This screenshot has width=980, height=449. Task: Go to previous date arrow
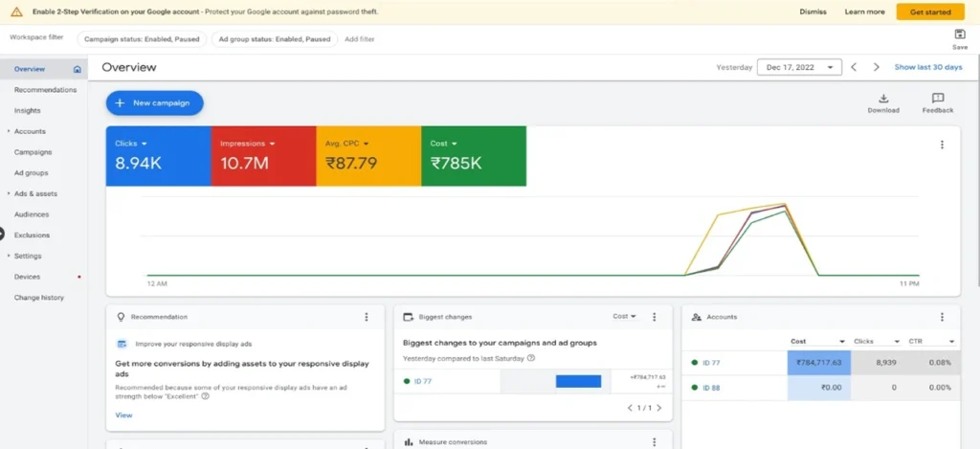pos(854,67)
